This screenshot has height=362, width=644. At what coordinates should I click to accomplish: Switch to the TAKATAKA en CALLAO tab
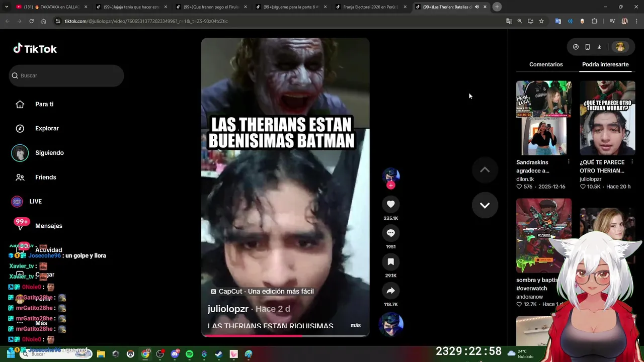click(x=51, y=7)
